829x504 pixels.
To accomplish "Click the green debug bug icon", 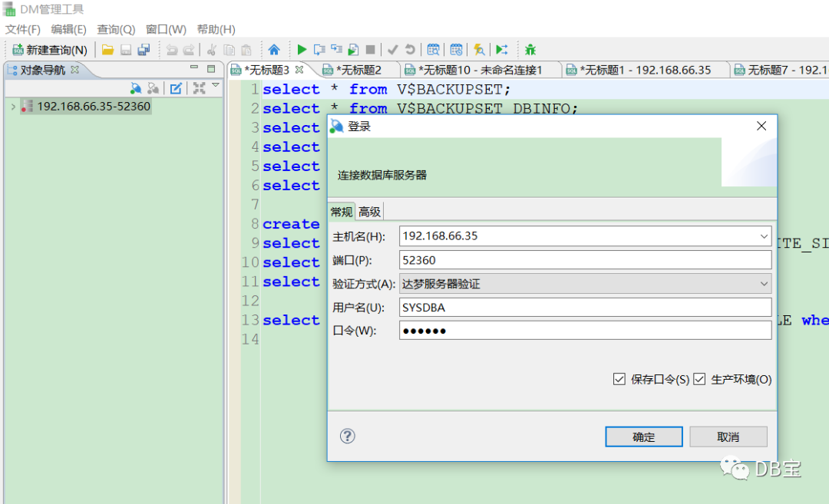I will tap(530, 50).
